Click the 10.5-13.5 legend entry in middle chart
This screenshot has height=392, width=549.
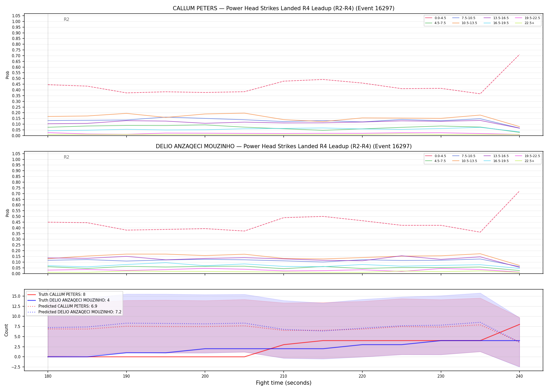point(465,161)
